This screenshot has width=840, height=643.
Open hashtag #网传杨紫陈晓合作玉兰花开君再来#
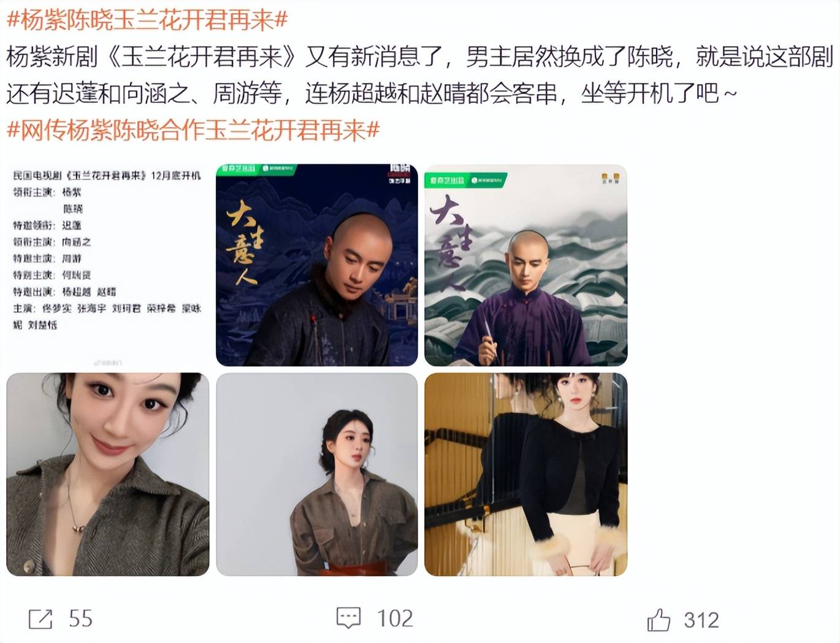pos(193,130)
